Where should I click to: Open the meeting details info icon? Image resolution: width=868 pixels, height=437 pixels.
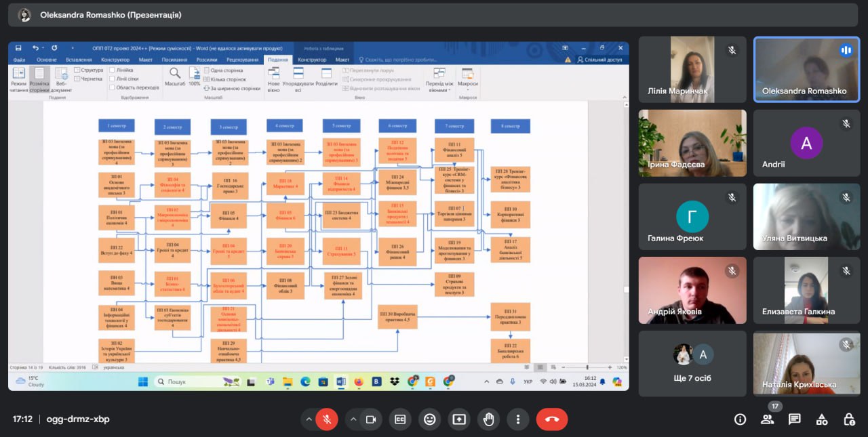click(740, 419)
